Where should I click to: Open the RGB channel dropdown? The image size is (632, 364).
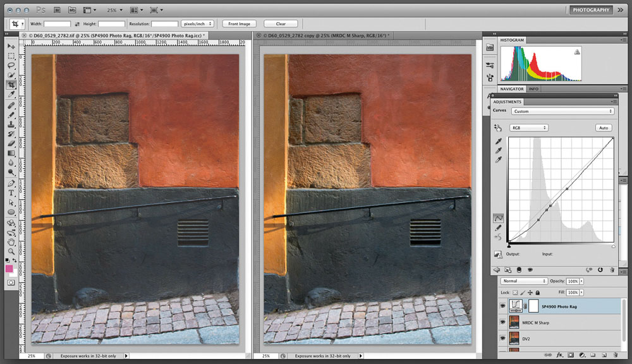tap(529, 128)
